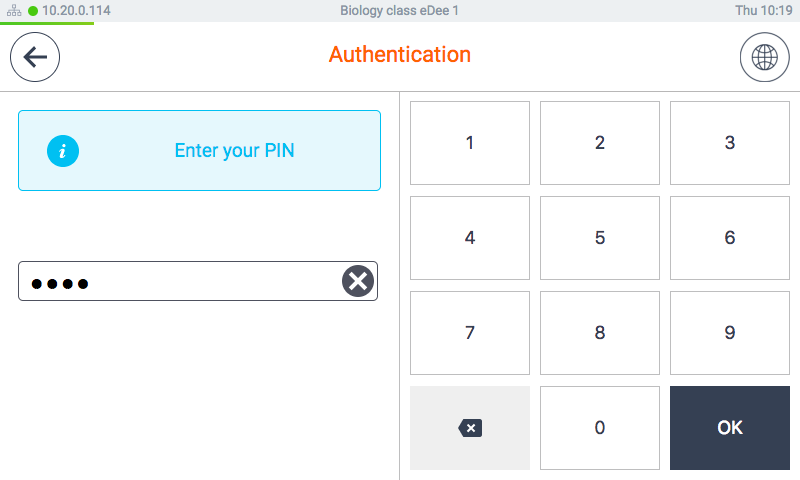Screen dimensions: 800x480
Task: Tap digit 5 on keypad
Action: coord(600,238)
